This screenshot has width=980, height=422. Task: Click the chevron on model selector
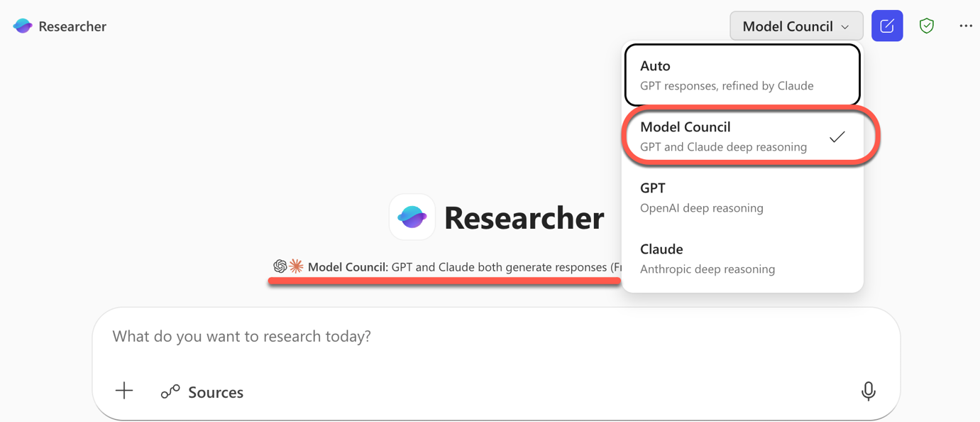point(845,27)
